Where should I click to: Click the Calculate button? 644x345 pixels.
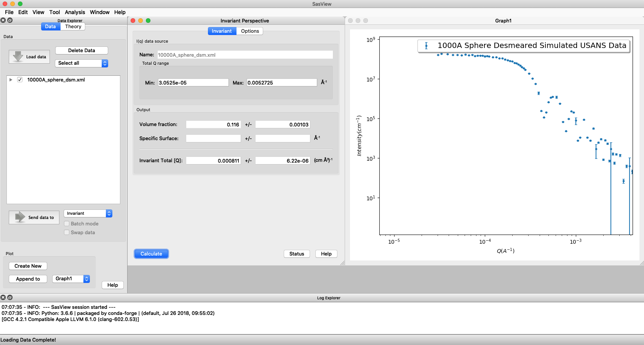click(151, 254)
